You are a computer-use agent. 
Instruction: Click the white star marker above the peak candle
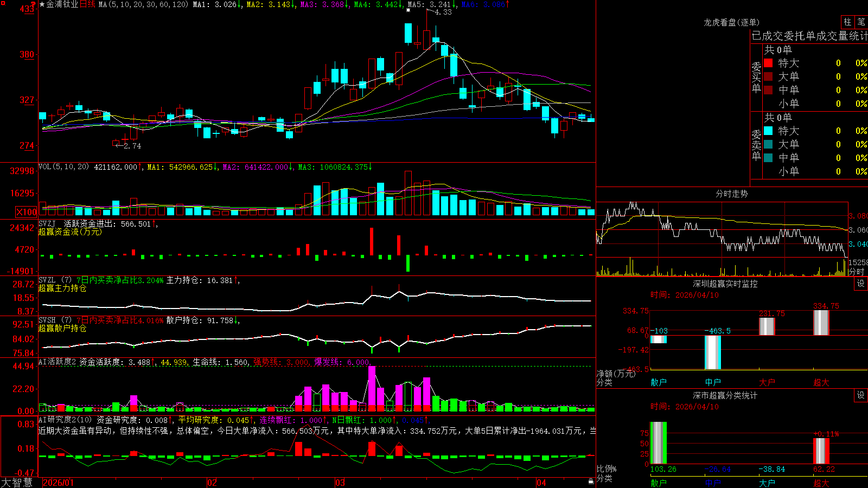(408, 10)
